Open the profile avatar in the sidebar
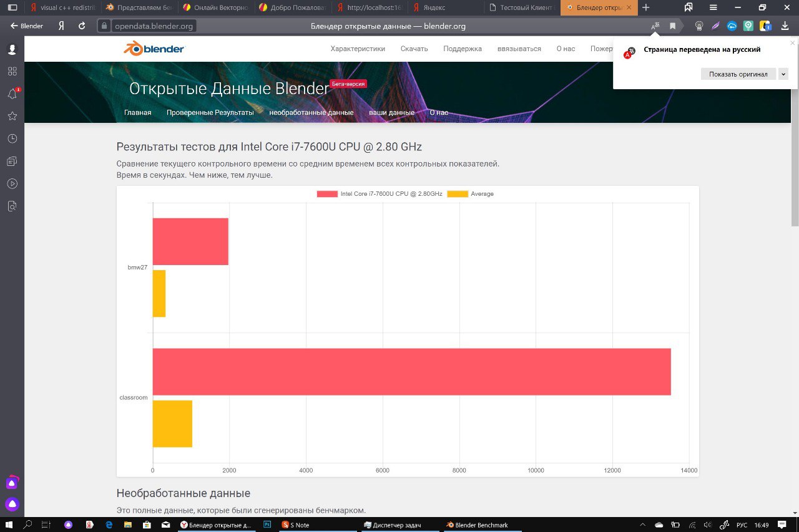Image resolution: width=799 pixels, height=532 pixels. [x=12, y=49]
